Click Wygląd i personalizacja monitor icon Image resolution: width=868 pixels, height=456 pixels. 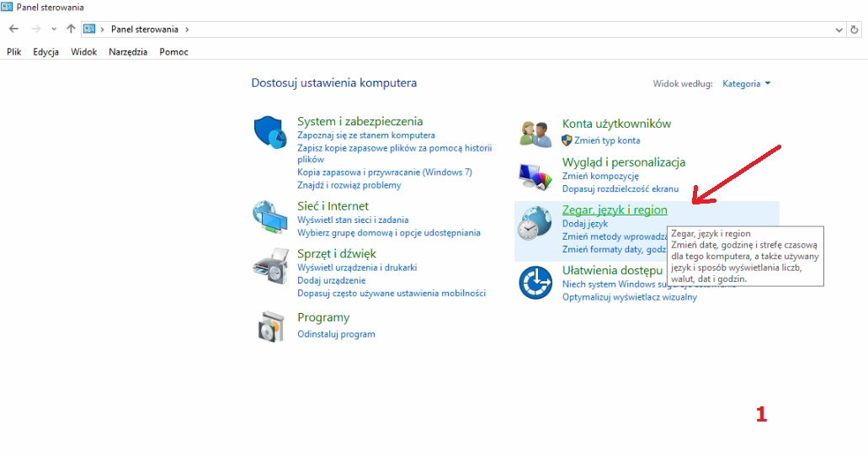[535, 177]
